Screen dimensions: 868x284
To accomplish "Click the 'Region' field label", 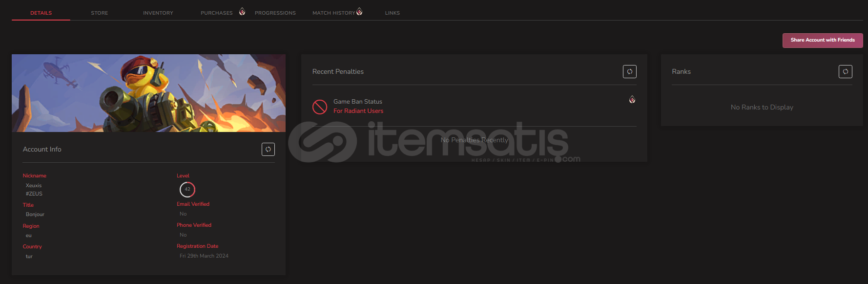I will click(x=31, y=226).
